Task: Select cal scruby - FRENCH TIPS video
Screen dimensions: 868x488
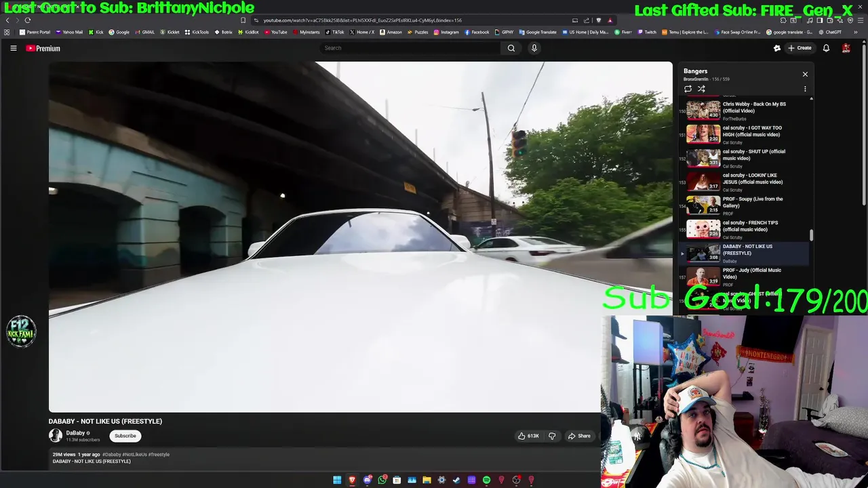Action: tap(744, 229)
